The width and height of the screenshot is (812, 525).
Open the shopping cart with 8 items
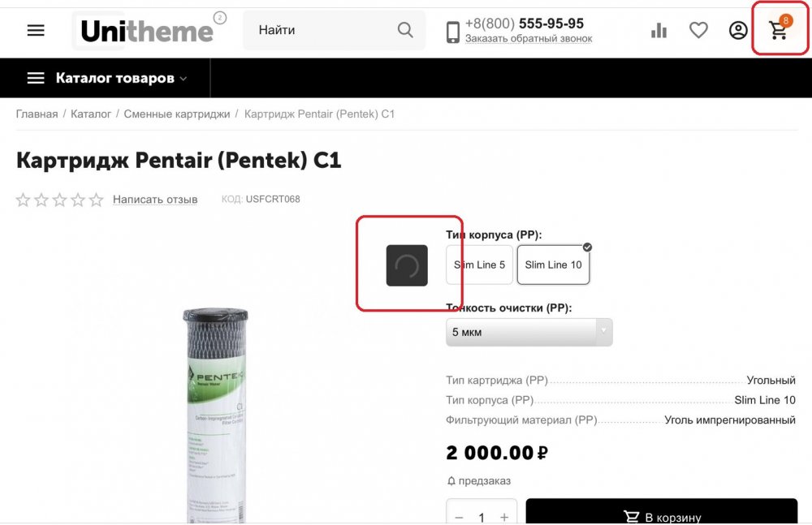click(x=779, y=29)
